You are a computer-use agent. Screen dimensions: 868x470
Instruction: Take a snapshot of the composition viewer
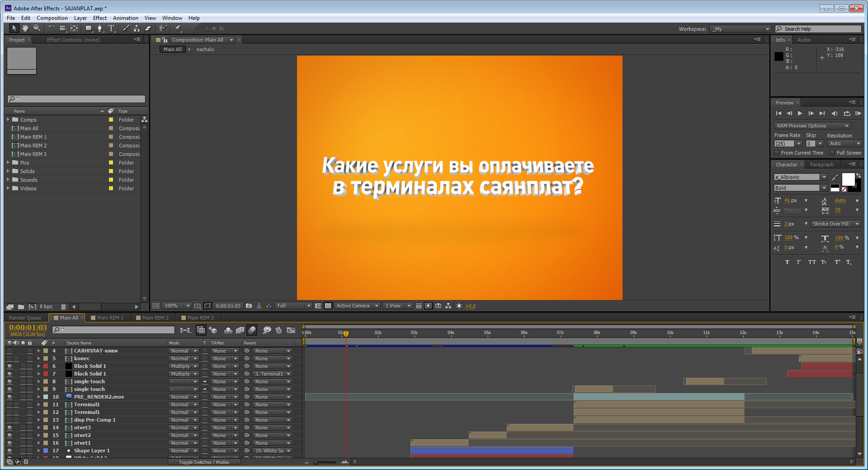(x=249, y=306)
